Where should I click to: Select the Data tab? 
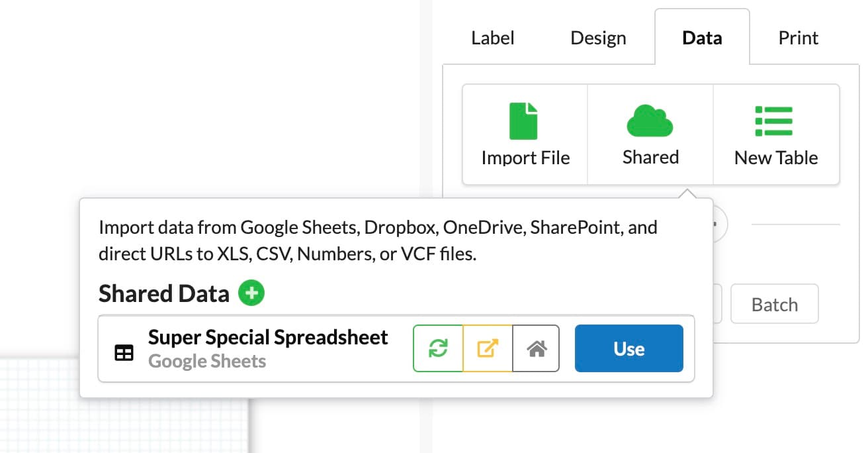click(701, 38)
